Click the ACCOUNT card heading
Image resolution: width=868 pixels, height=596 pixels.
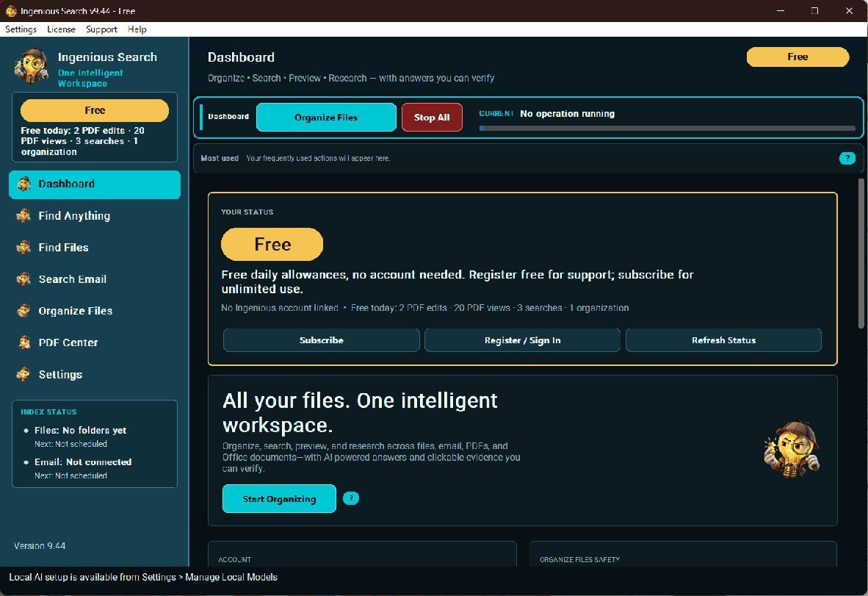tap(235, 559)
